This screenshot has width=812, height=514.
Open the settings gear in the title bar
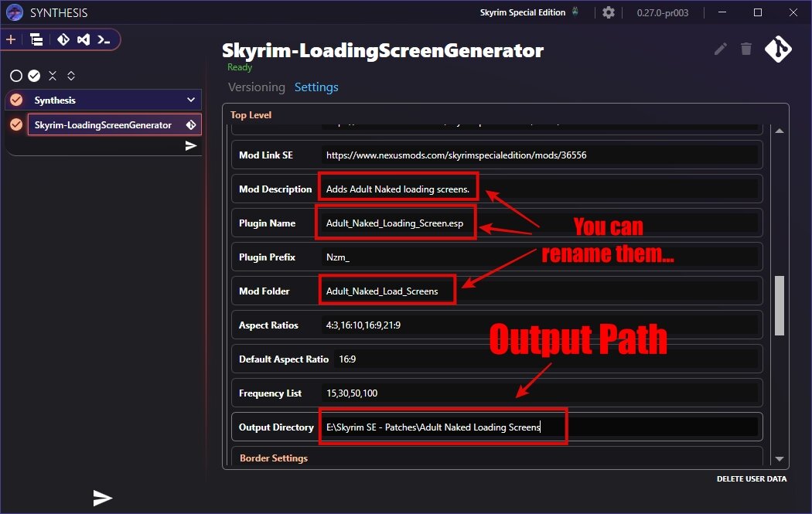coord(609,12)
